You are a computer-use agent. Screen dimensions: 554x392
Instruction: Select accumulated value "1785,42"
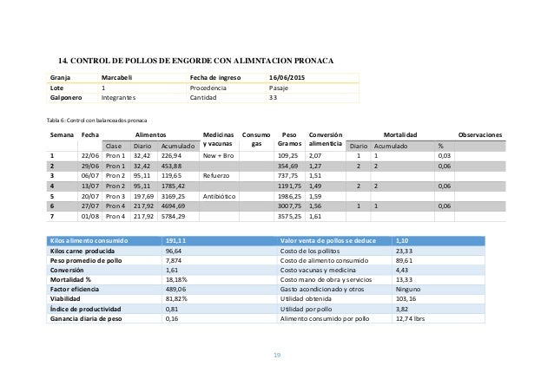click(x=173, y=186)
